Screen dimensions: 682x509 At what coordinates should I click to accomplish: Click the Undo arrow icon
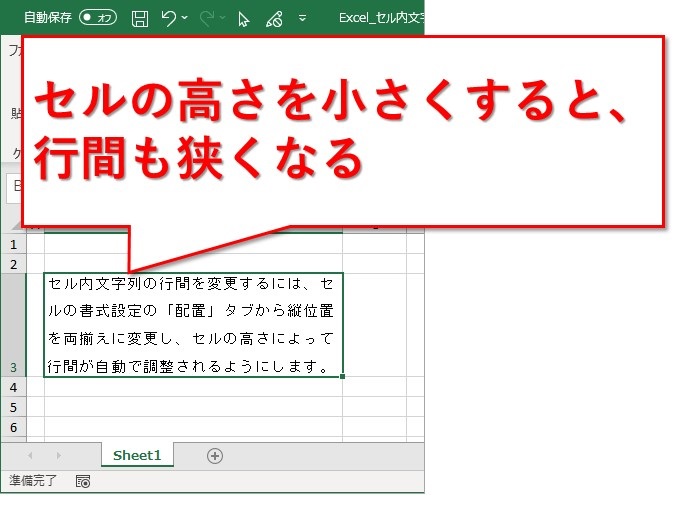click(x=169, y=18)
